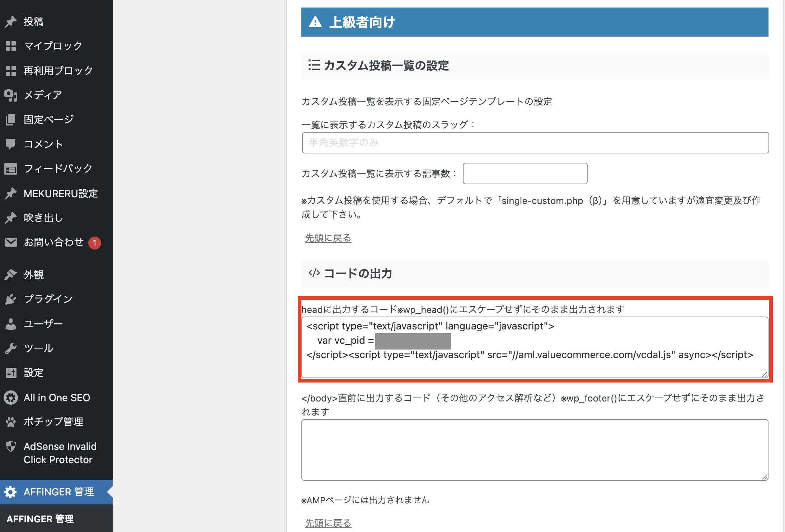Click the メディア media icon
Image resolution: width=785 pixels, height=532 pixels.
coord(11,95)
